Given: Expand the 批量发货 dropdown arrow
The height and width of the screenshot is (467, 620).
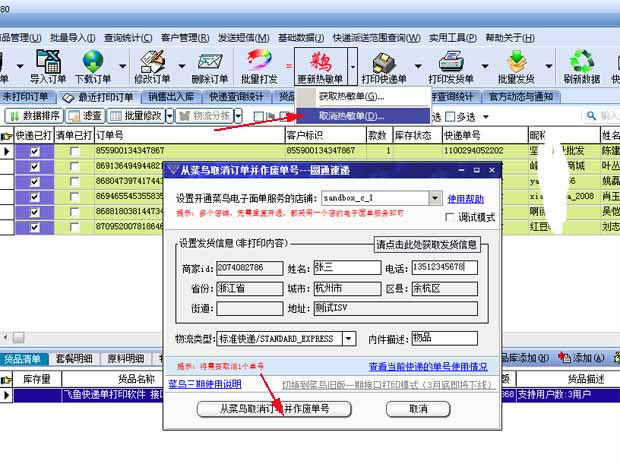Looking at the screenshot, I should tap(548, 66).
